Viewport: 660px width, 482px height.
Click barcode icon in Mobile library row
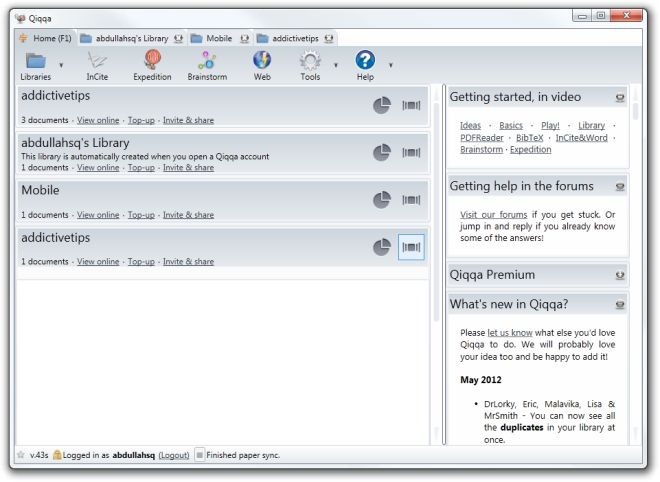point(411,200)
